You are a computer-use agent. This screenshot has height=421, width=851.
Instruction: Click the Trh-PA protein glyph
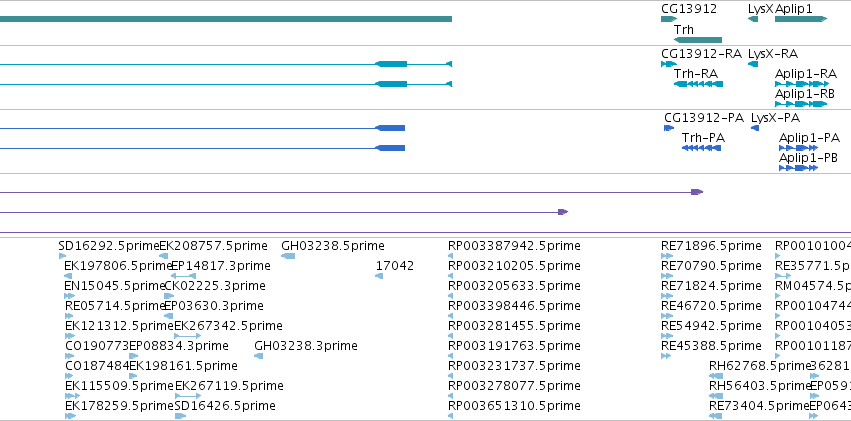(701, 148)
